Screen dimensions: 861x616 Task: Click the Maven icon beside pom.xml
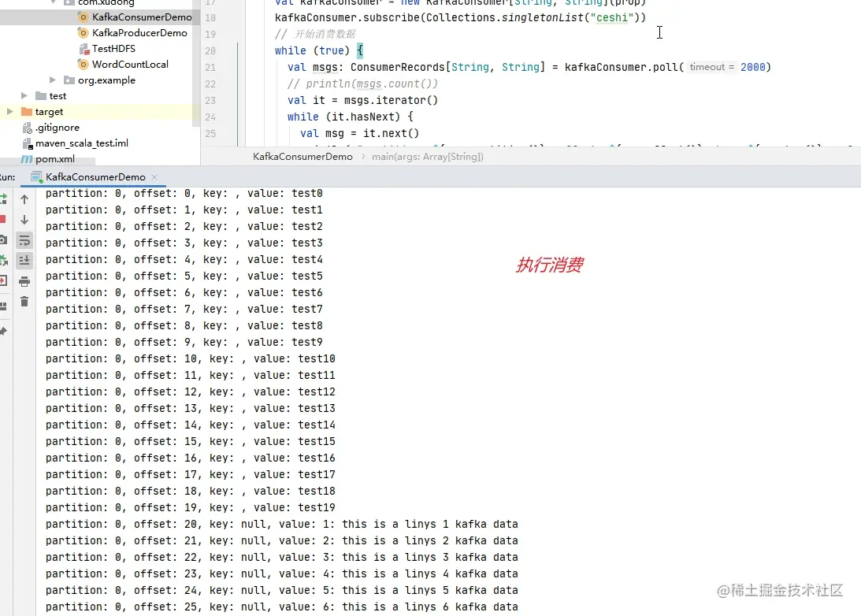26,159
